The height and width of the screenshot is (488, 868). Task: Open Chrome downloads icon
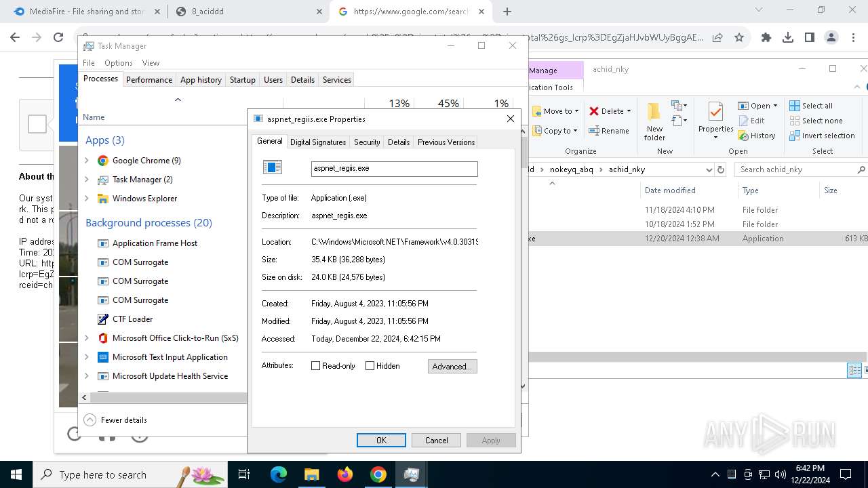[x=788, y=38]
